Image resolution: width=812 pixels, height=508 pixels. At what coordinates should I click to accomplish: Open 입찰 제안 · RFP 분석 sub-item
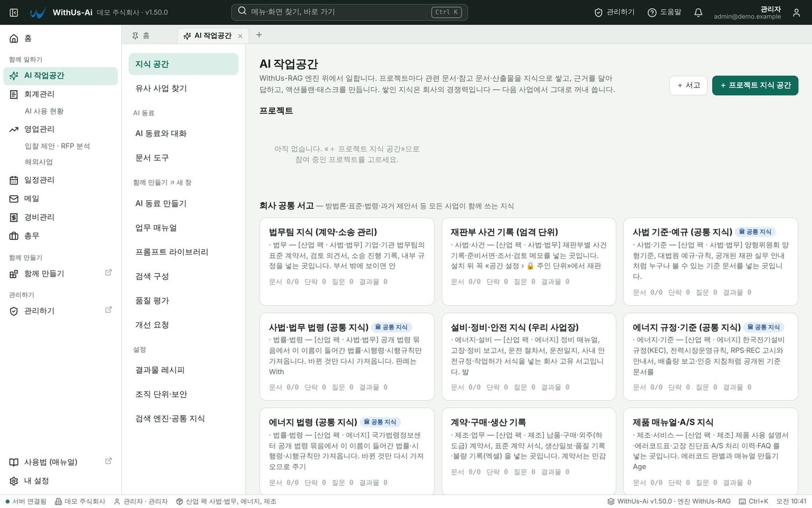pyautogui.click(x=57, y=146)
